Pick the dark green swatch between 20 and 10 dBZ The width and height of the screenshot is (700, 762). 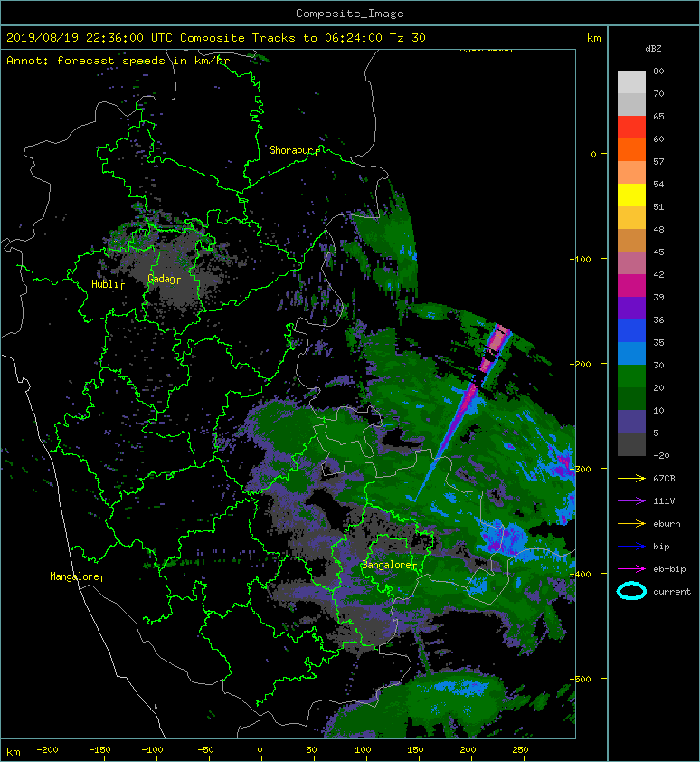(x=631, y=398)
